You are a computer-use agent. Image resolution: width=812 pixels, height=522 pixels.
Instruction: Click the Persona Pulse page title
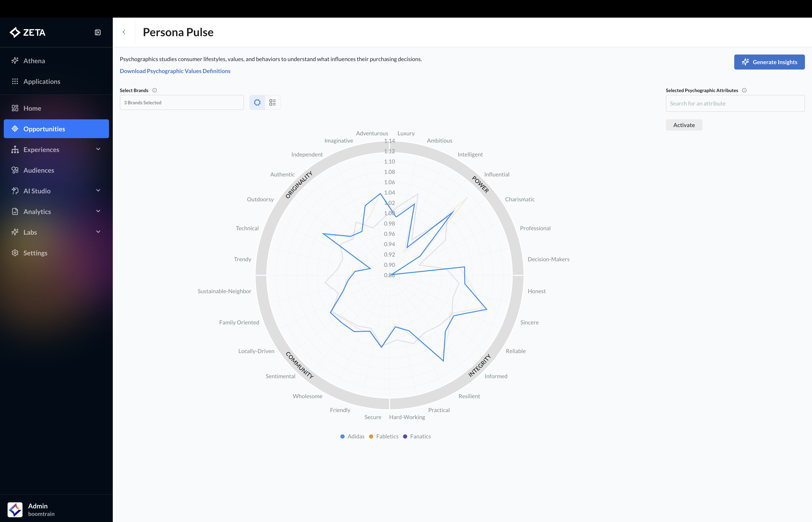(178, 32)
